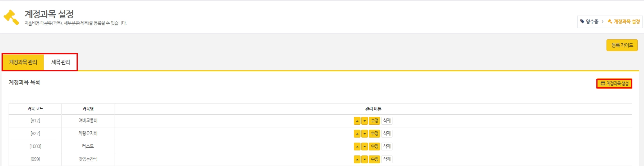Click the 과목 코드 column header
Viewport: 644px width, 166px height.
(35, 109)
